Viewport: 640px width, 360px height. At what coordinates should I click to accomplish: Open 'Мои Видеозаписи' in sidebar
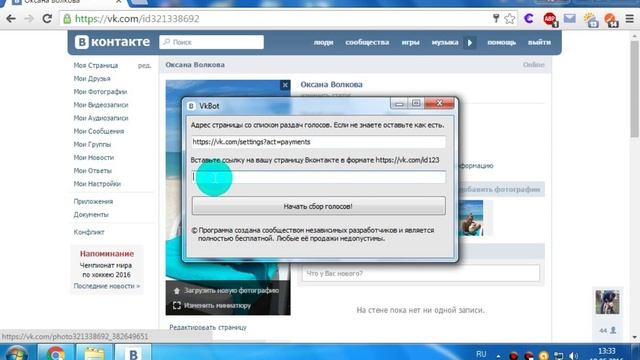coord(101,105)
